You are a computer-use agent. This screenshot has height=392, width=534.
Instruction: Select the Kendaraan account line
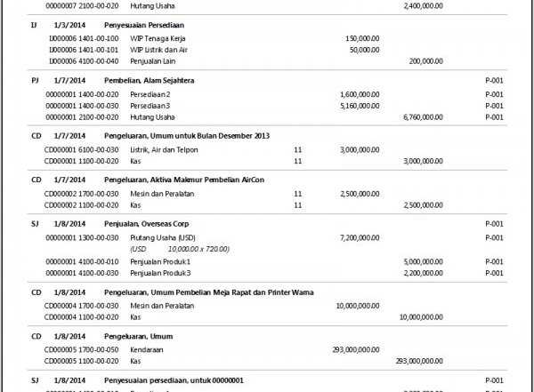click(x=146, y=351)
